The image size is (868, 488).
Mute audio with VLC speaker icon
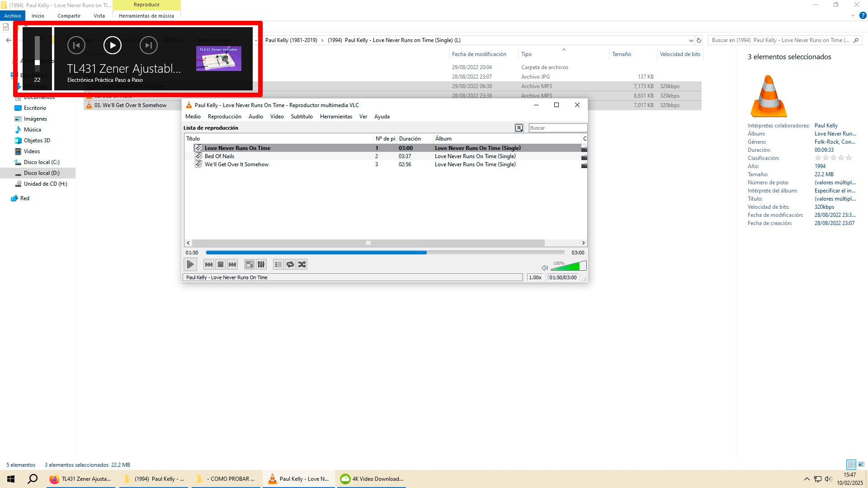click(545, 267)
